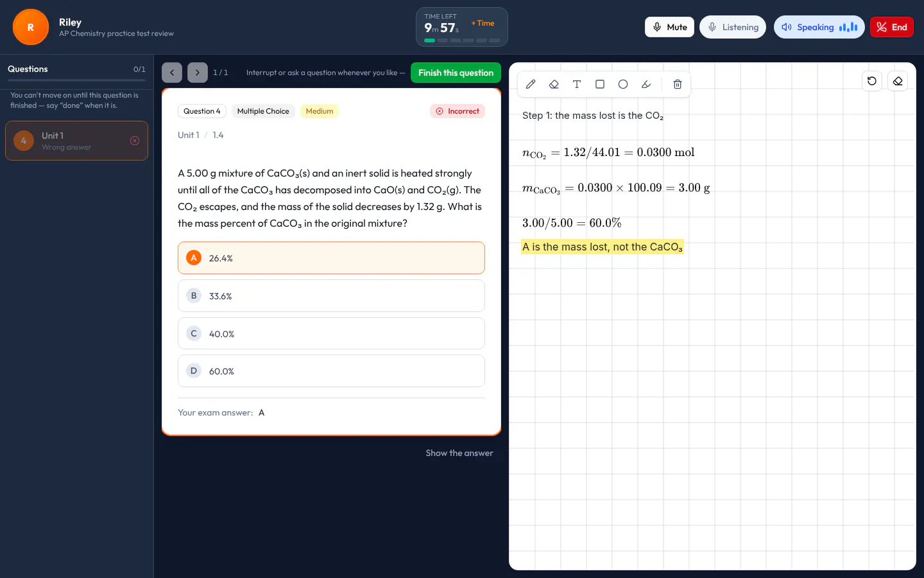924x578 pixels.
Task: Click the 0/1 questions counter
Action: click(139, 69)
